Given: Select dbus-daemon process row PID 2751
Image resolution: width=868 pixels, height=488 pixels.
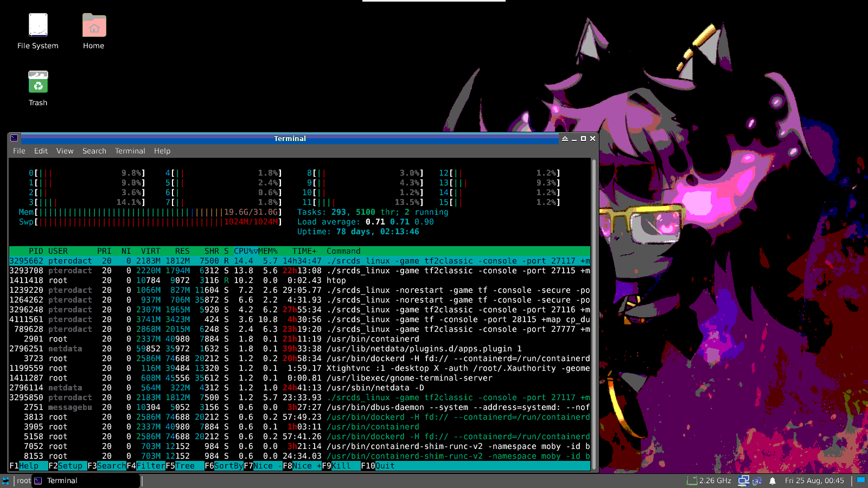Looking at the screenshot, I should [x=299, y=407].
